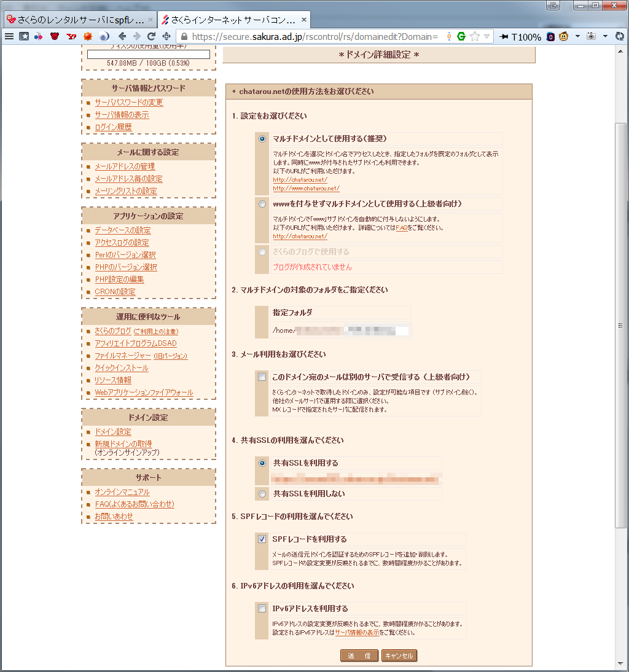
Task: Click the browser URL address field
Action: [315, 37]
